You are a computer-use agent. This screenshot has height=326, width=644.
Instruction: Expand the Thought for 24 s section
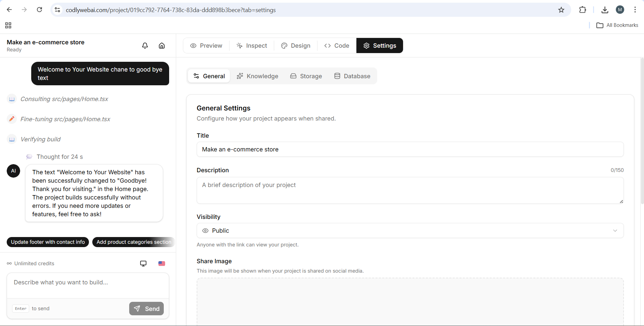(x=59, y=157)
